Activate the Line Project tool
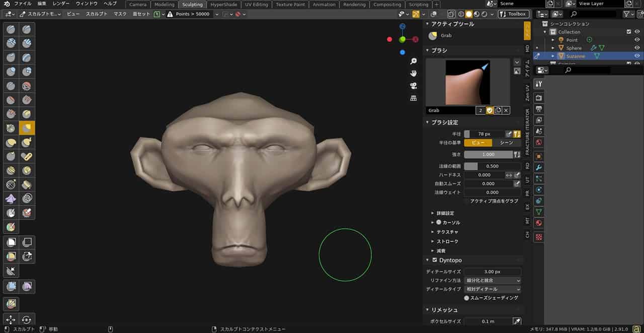Image resolution: width=644 pixels, height=333 pixels. 11,272
